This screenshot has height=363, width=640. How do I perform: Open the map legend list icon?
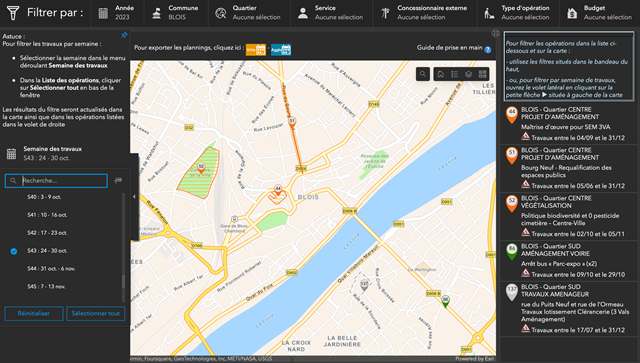point(454,74)
